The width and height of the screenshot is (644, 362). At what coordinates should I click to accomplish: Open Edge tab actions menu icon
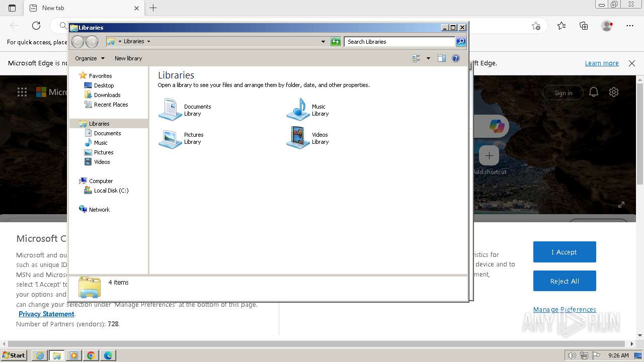12,8
